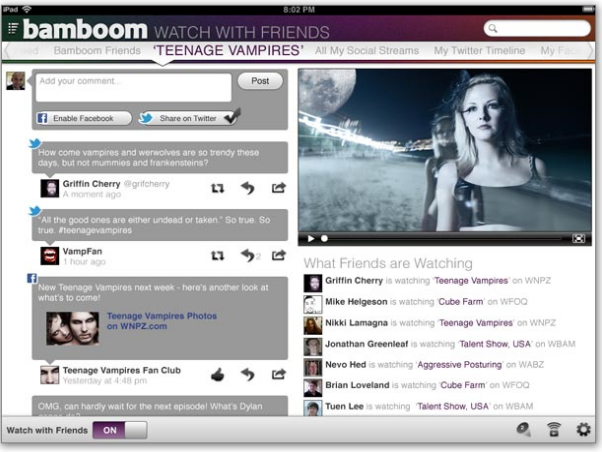602x452 pixels.
Task: Tap Brian Loveland's avatar in watching list
Action: click(x=313, y=388)
